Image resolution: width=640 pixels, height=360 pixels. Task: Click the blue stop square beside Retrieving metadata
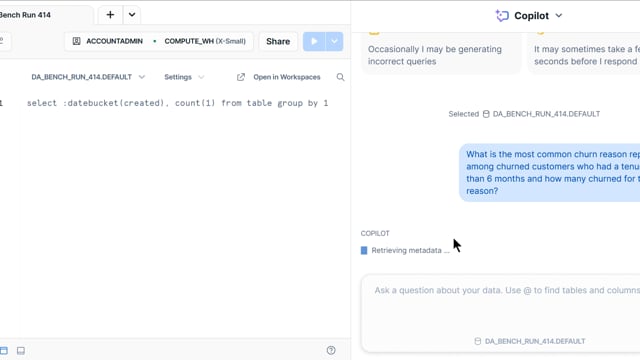tap(364, 250)
